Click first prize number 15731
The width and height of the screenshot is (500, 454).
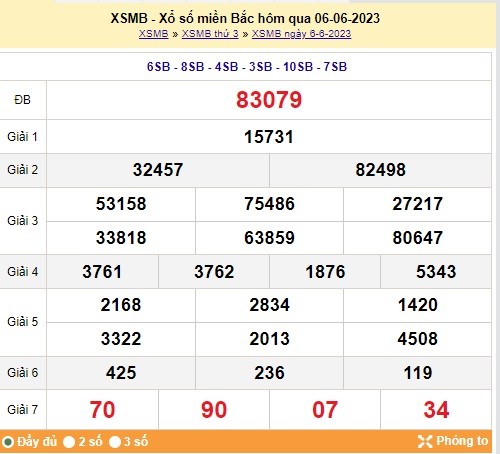[269, 137]
